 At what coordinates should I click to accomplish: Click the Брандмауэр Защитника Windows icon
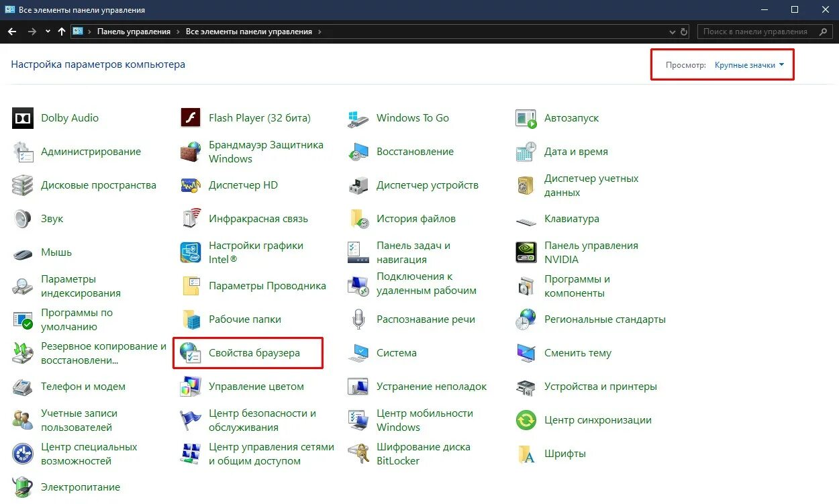191,152
